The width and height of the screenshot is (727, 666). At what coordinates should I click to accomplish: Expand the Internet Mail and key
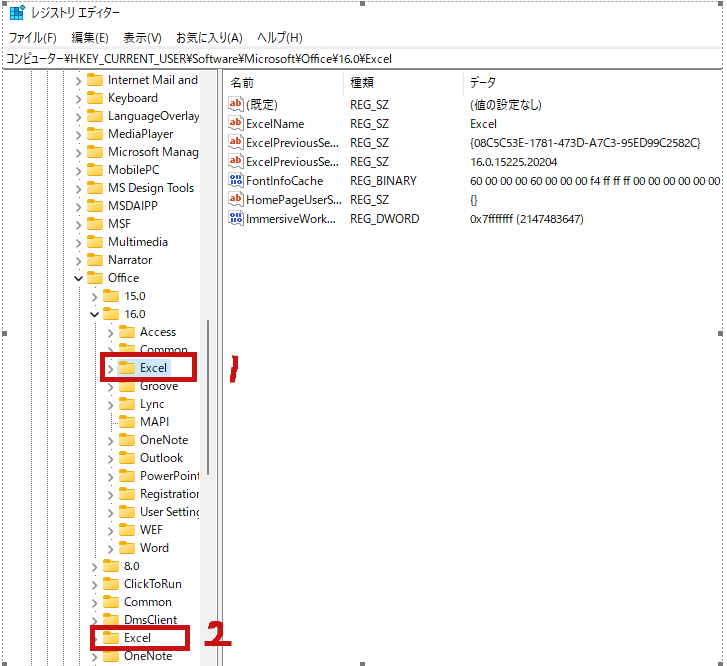click(78, 81)
